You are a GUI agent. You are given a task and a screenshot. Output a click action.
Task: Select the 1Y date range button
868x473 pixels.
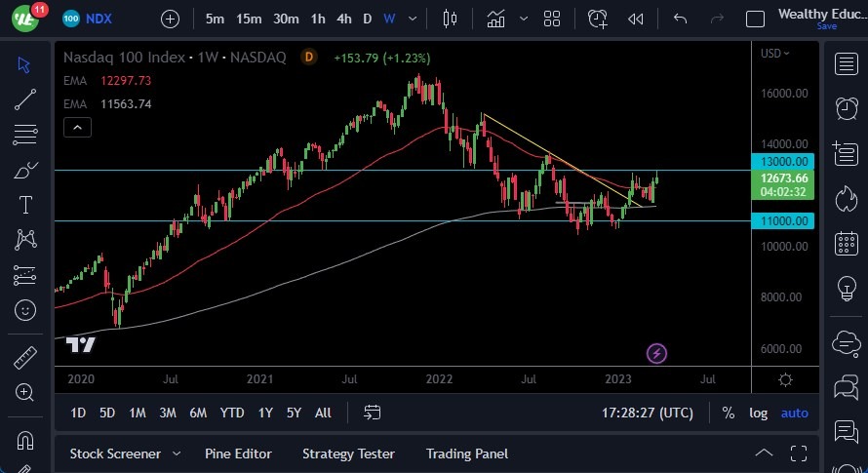[x=265, y=413]
